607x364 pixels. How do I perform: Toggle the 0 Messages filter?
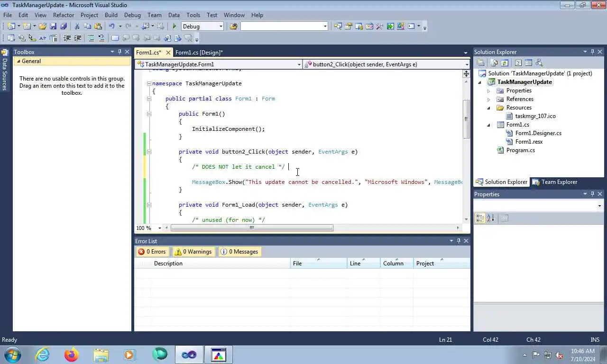coord(239,252)
